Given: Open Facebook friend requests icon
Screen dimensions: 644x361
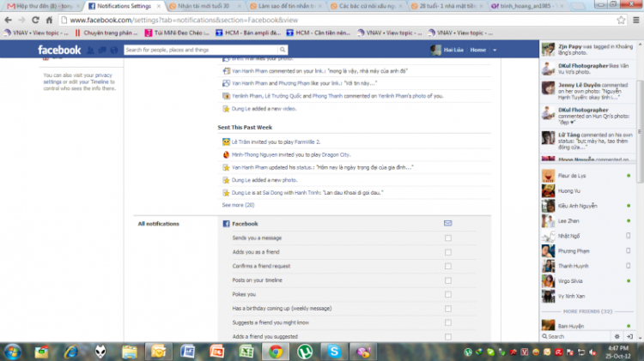Looking at the screenshot, I should click(90, 50).
